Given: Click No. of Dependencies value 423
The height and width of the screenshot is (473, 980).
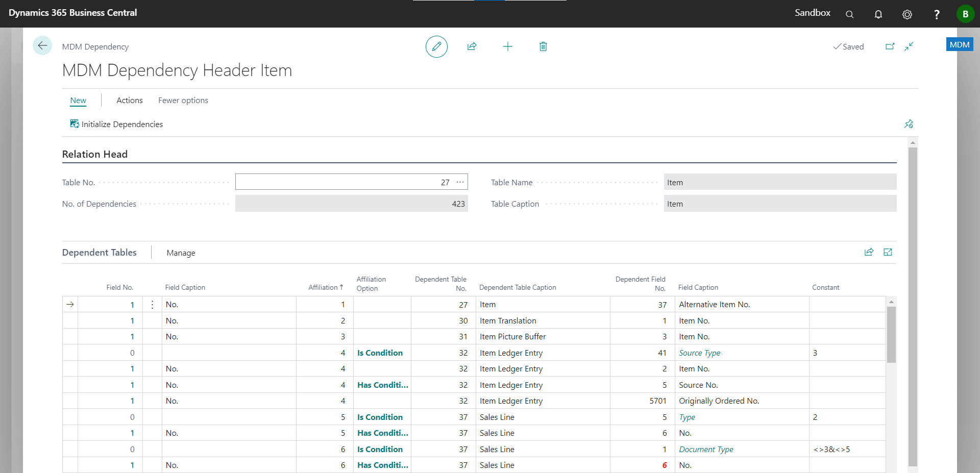Looking at the screenshot, I should coord(351,204).
